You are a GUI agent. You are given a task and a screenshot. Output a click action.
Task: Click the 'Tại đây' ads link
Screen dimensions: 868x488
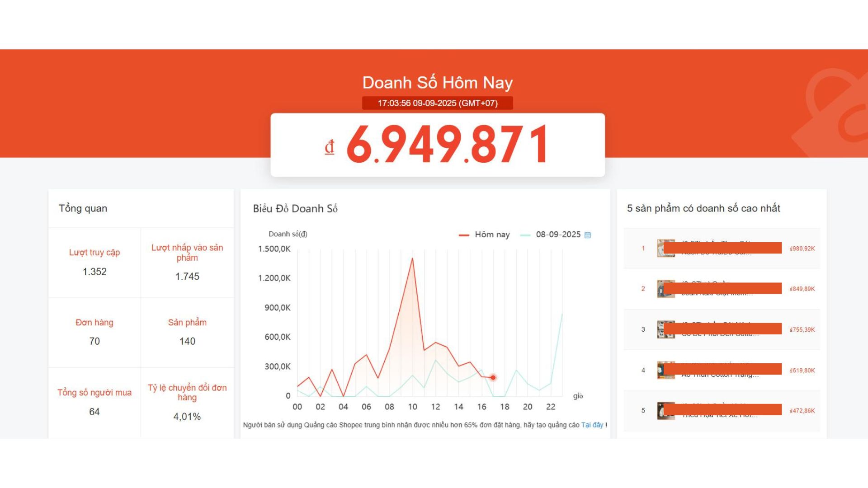point(592,425)
